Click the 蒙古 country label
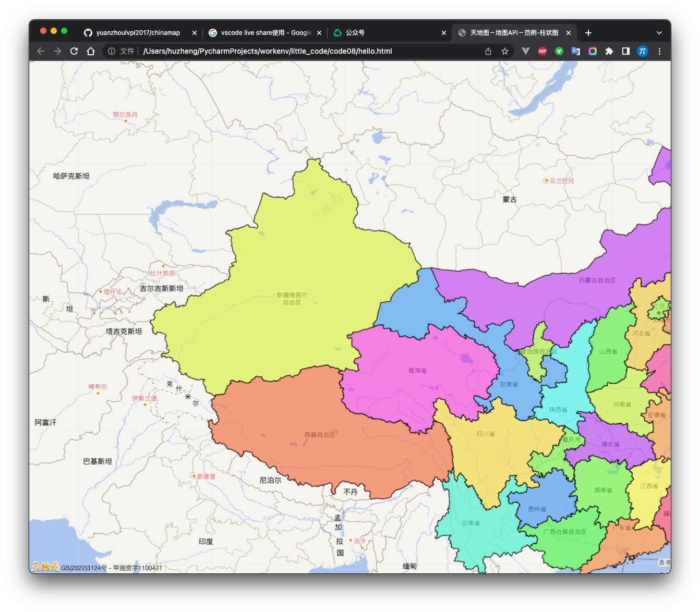 pos(510,200)
